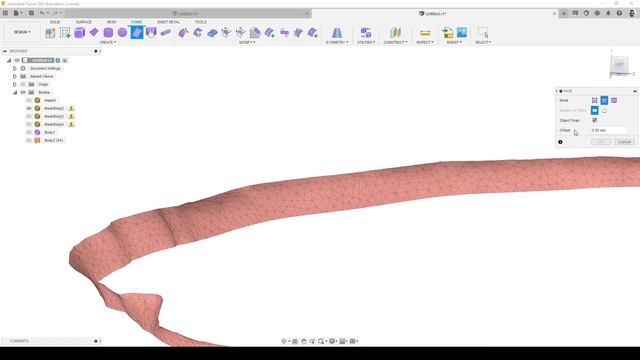Image resolution: width=640 pixels, height=360 pixels.
Task: Open the data panel grid icon
Action: point(5,13)
